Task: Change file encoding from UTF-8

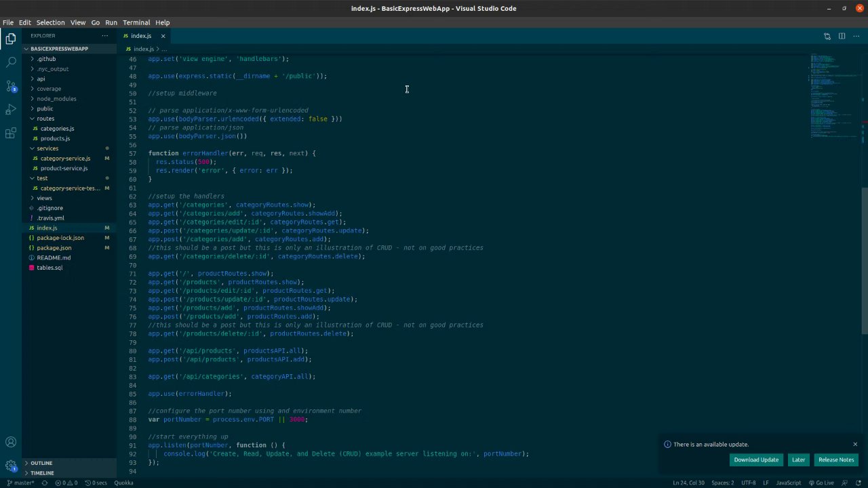Action: (x=749, y=483)
